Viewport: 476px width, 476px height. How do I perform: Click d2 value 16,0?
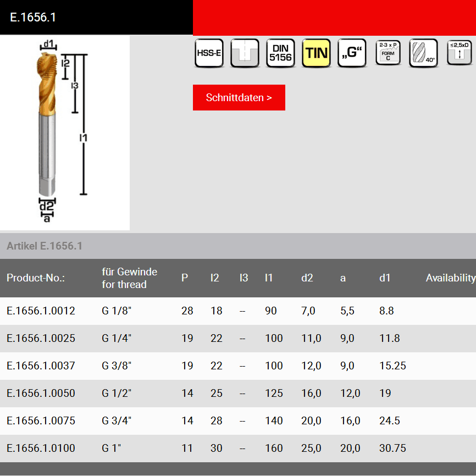click(x=311, y=393)
